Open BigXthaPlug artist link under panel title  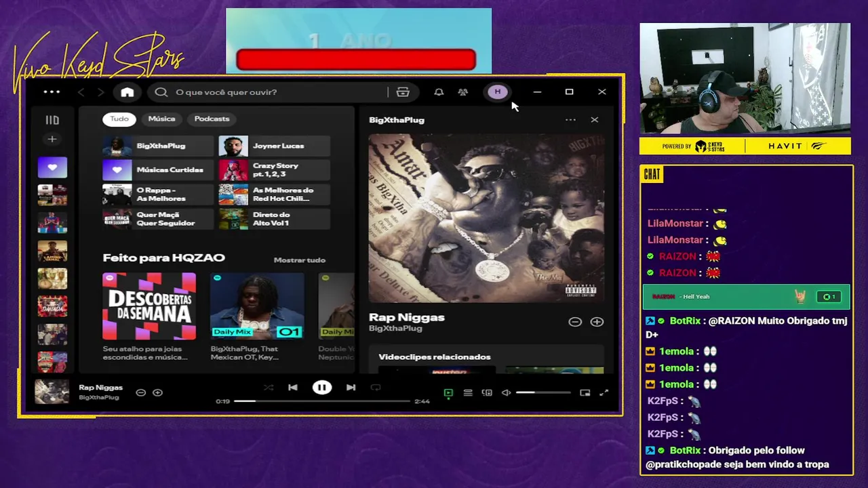[x=395, y=329]
